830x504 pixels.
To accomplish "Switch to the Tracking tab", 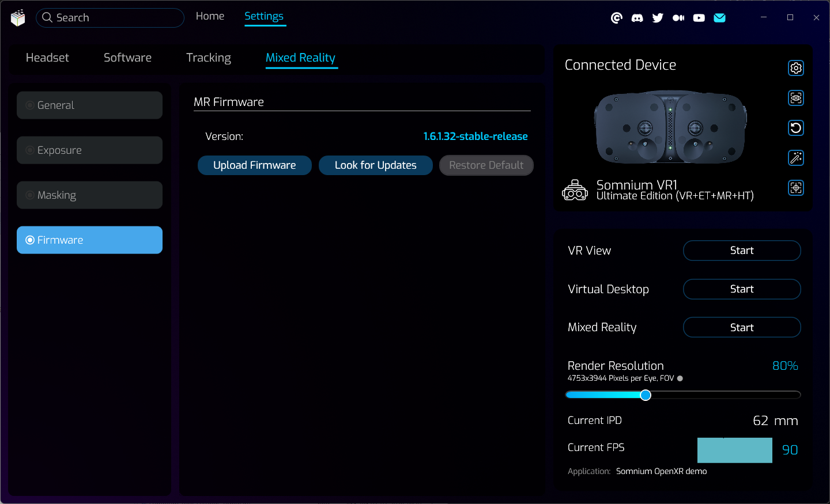I will (x=208, y=58).
